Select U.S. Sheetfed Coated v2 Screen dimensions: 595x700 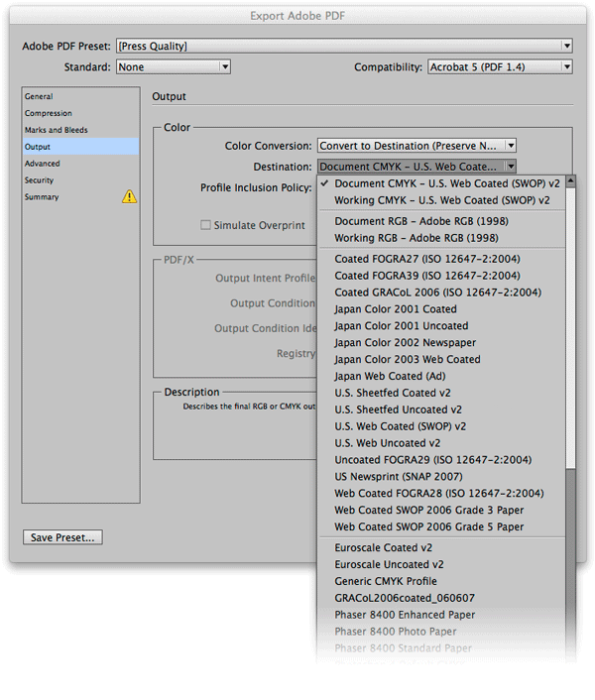[441, 393]
